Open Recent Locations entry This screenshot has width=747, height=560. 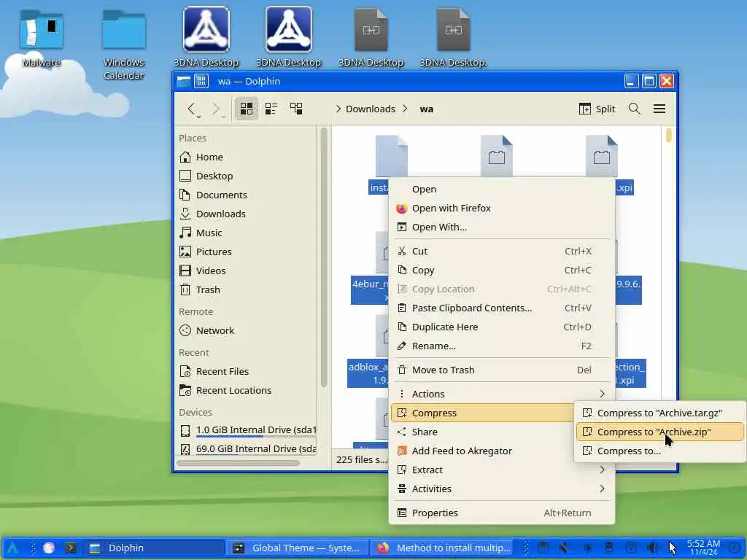(x=246, y=391)
